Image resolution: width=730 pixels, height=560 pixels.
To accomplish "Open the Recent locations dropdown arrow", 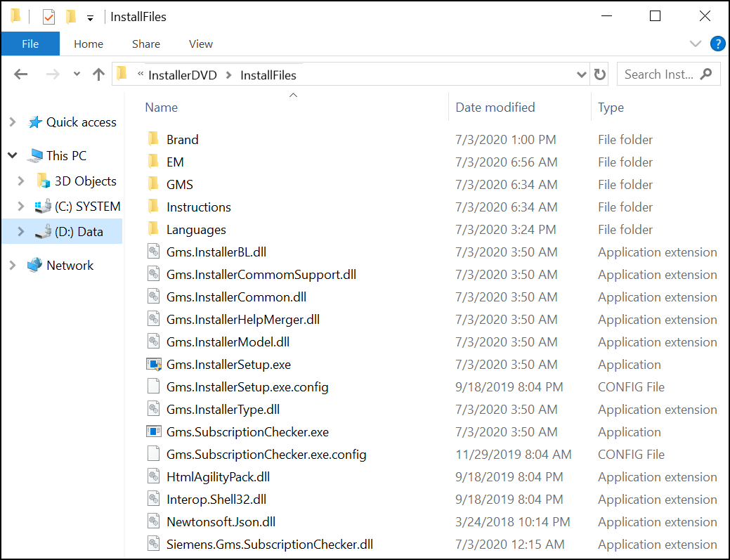I will pos(77,74).
